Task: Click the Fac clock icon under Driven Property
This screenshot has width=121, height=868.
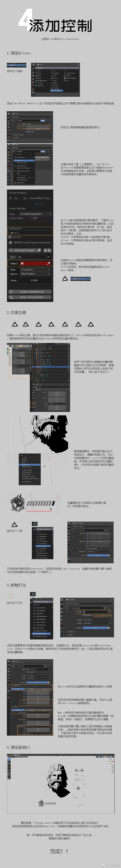Action: click(x=10, y=198)
